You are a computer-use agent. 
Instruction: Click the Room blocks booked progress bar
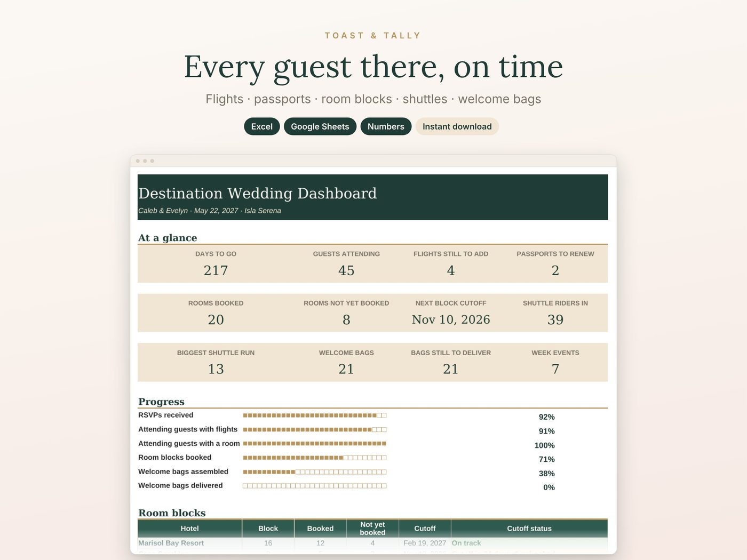click(315, 458)
